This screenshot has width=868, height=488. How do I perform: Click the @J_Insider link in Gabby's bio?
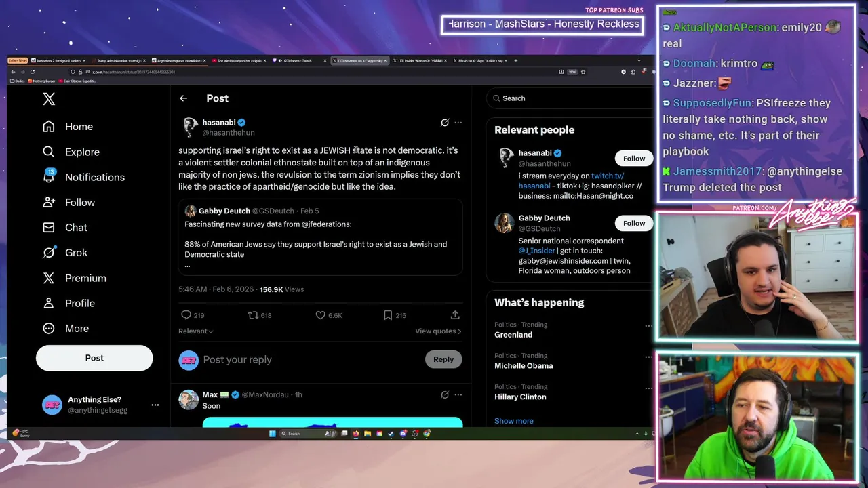(x=536, y=251)
